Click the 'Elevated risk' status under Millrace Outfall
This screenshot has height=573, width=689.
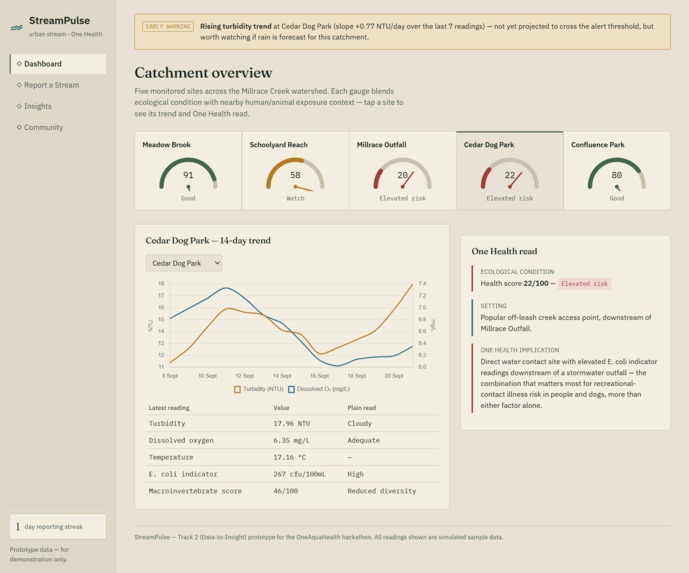[403, 199]
